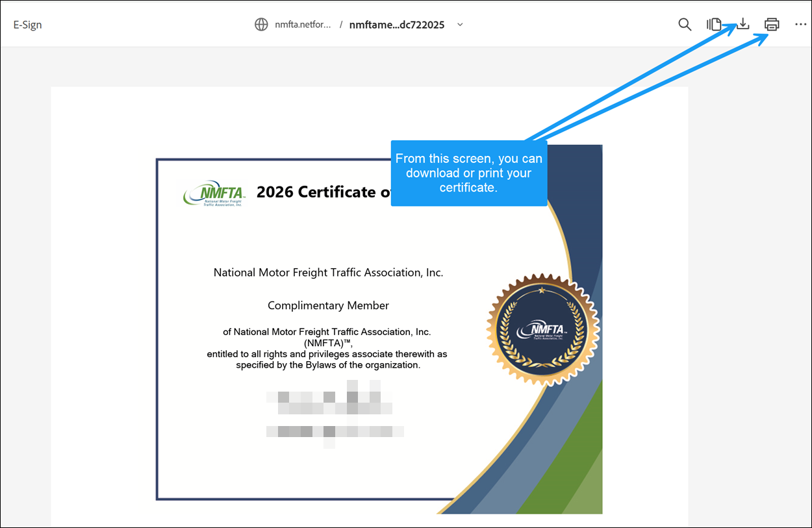Open the page thumbnails panel icon
Viewport: 812px width, 528px height.
714,25
